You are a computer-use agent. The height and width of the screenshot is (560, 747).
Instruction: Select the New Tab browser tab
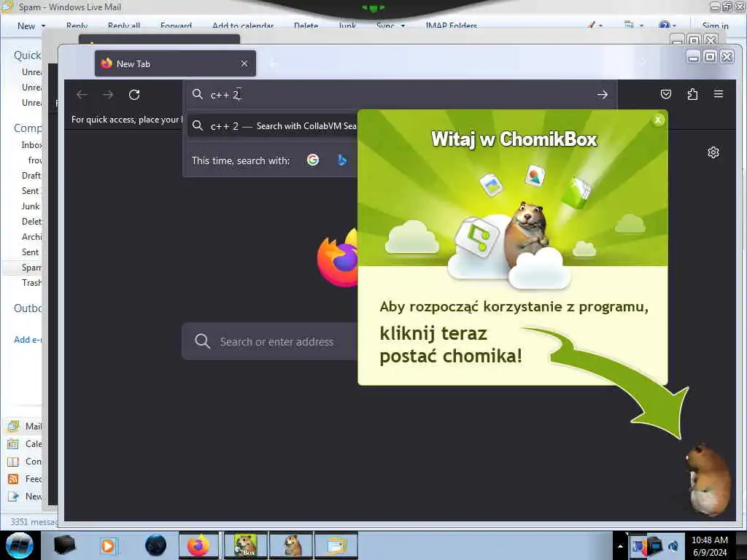pyautogui.click(x=175, y=63)
